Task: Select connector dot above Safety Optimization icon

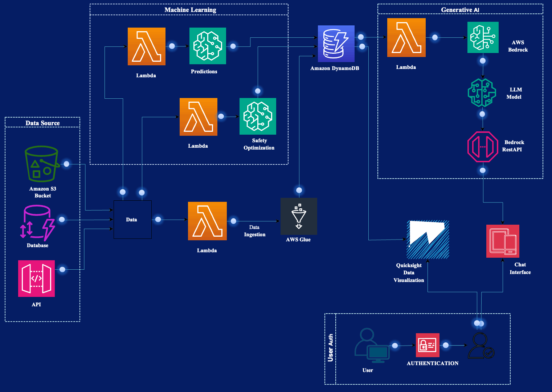Action: pos(258,91)
